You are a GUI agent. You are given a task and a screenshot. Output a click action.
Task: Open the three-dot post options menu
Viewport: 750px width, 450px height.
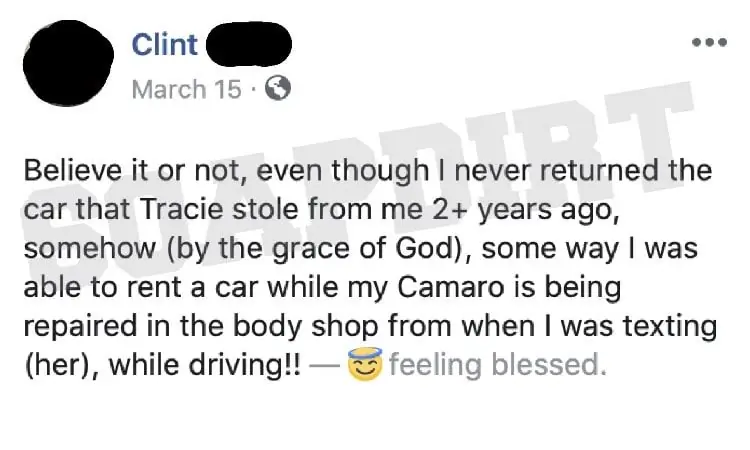[710, 43]
